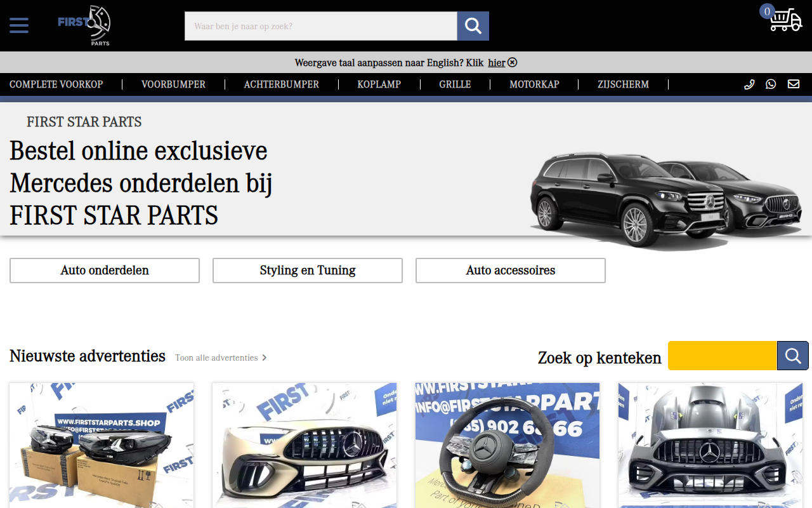Viewport: 812px width, 508px height.
Task: Click the Auto accessoires button
Action: click(x=511, y=271)
